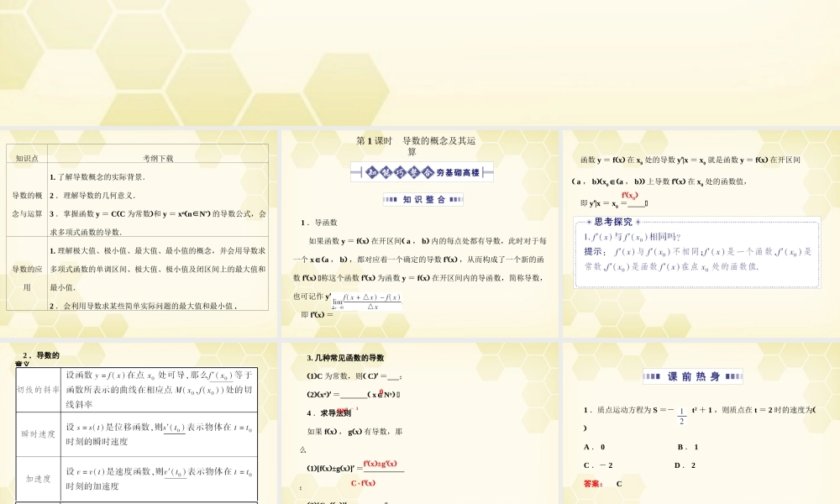Screen dimensions: 840x504
Task: Click the question 1. f′(x)与f′(x₀)相同吗
Action: [x=633, y=237]
